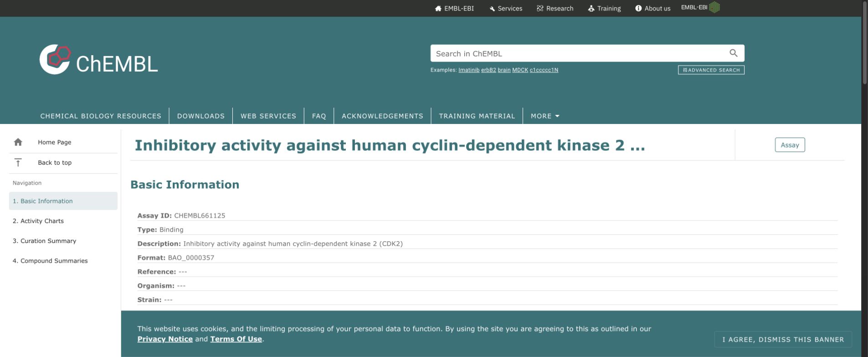Try the MDCK example search
This screenshot has height=357, width=868.
click(520, 70)
